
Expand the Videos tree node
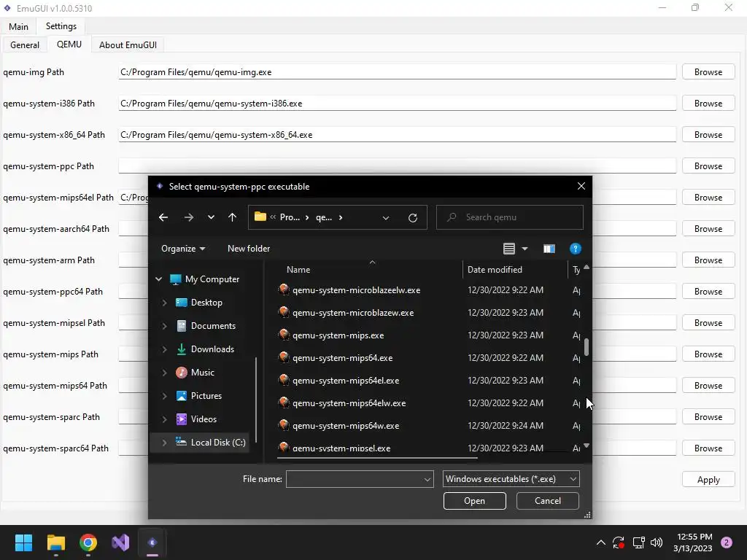point(164,419)
